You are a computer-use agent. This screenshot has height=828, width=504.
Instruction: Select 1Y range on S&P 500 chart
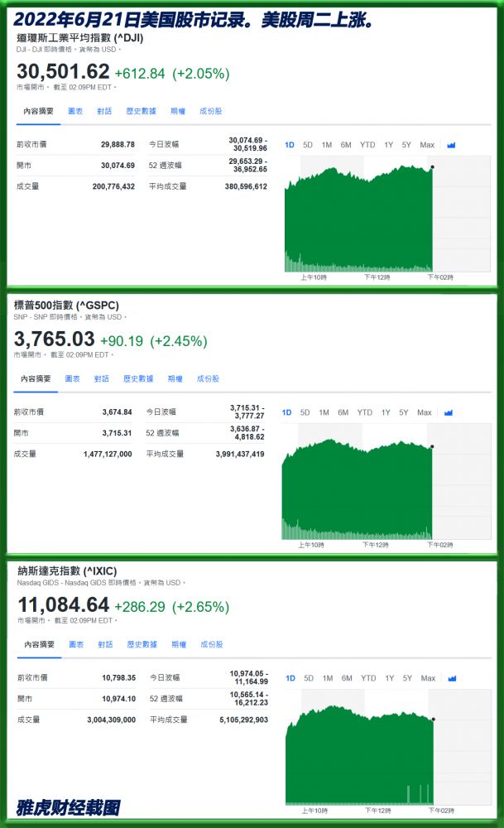click(x=386, y=412)
